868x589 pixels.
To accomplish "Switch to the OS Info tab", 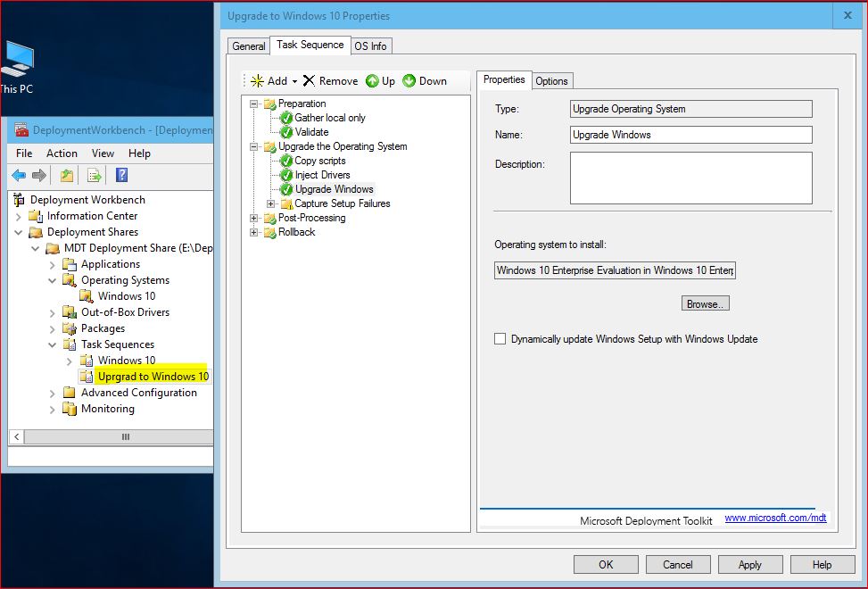I will click(371, 46).
